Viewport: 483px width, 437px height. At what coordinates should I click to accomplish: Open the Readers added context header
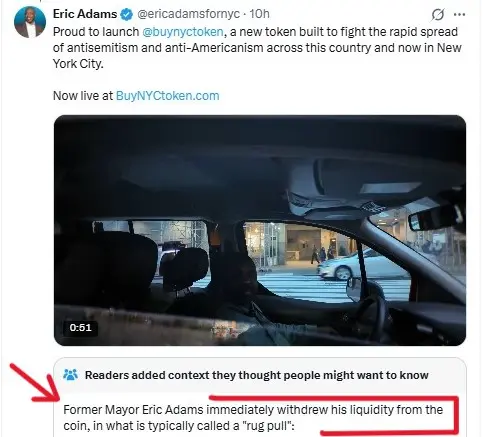click(x=256, y=375)
